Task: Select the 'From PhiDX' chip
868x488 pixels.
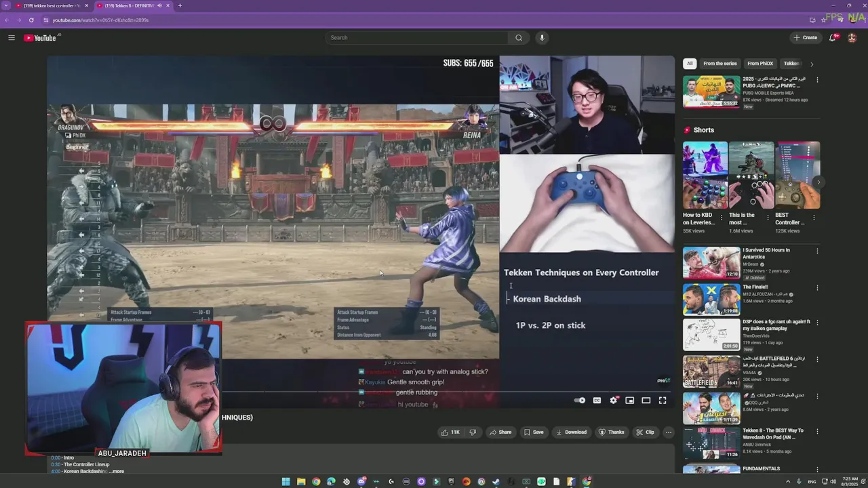Action: coord(760,64)
